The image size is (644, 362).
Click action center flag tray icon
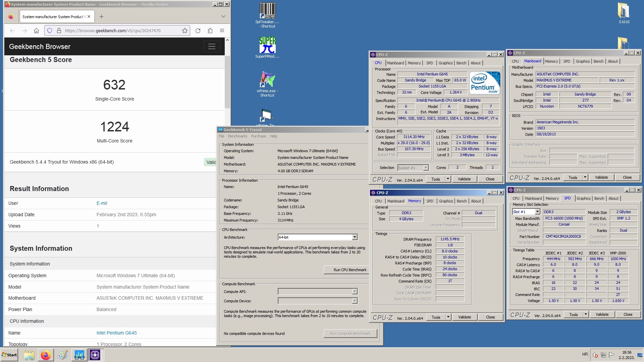tap(611, 355)
